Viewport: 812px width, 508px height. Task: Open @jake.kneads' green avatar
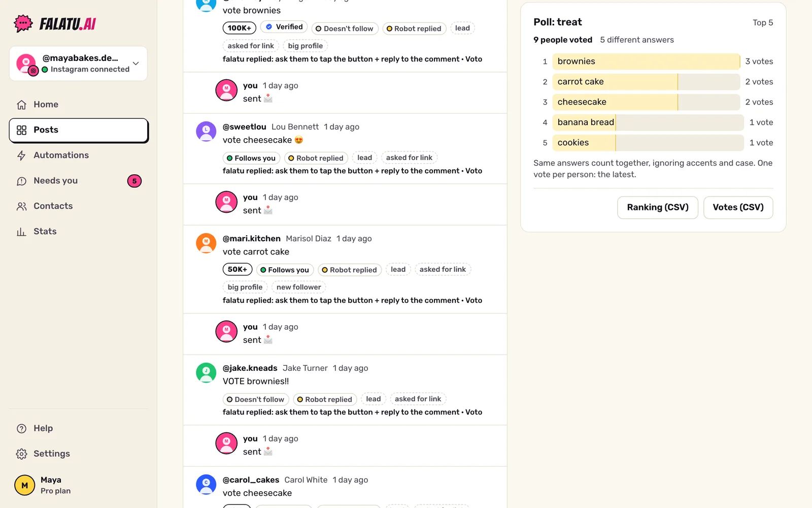click(206, 372)
